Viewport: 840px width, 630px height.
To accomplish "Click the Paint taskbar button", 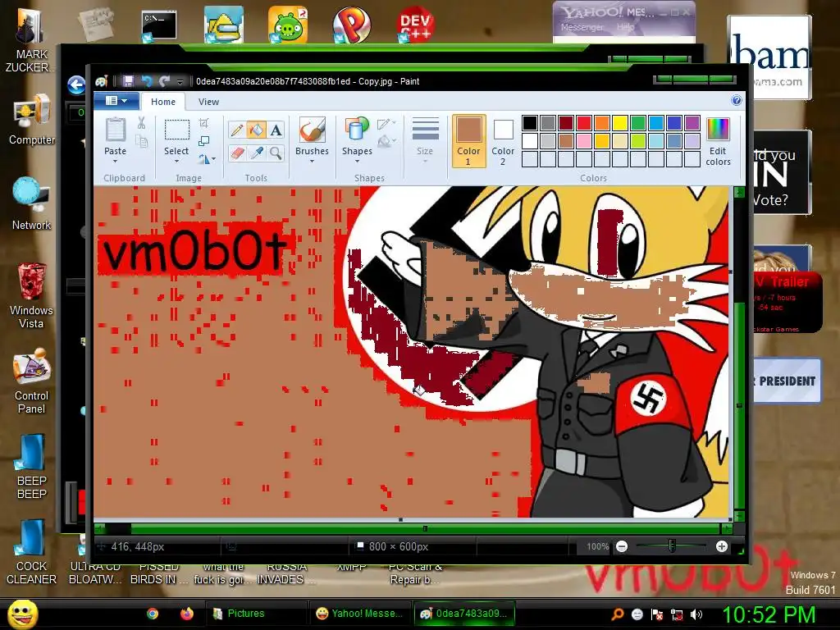I will coord(464,614).
